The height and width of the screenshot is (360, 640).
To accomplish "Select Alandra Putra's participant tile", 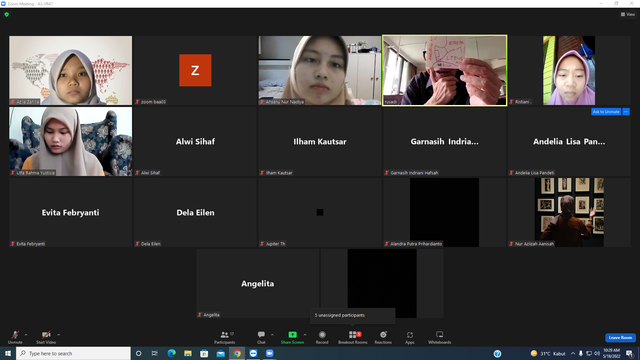I will [x=444, y=212].
